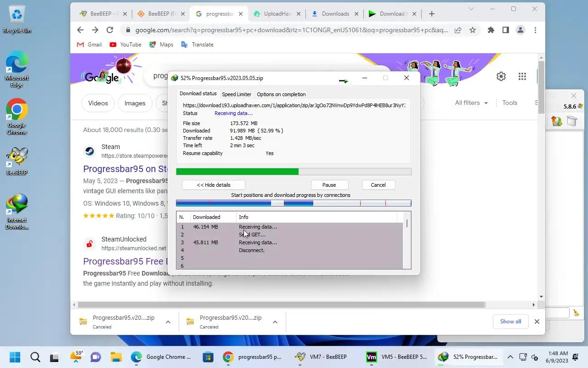Click the connections progress segment bar

point(294,203)
